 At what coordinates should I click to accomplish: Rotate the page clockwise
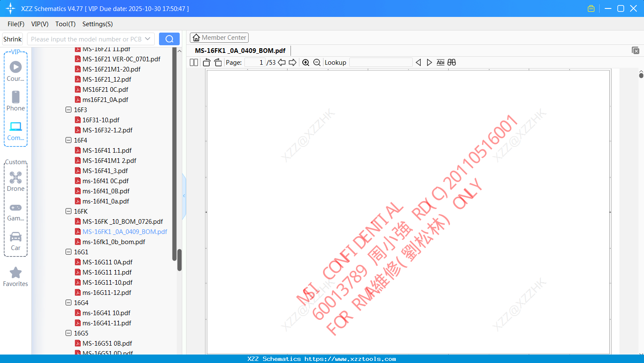218,63
